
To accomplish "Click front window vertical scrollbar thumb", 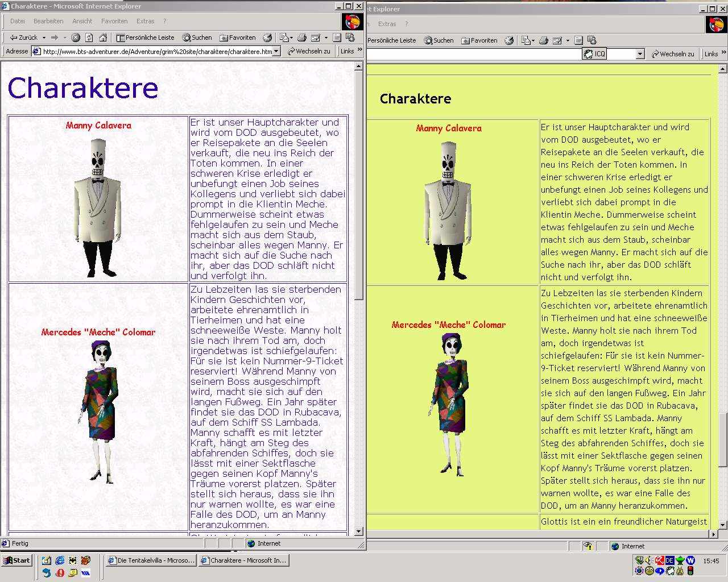I will tap(358, 185).
